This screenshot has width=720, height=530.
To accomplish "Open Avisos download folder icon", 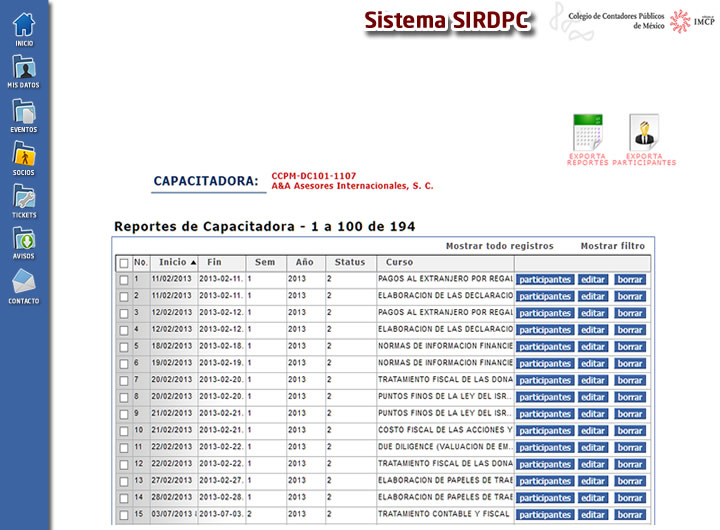I will point(24,240).
